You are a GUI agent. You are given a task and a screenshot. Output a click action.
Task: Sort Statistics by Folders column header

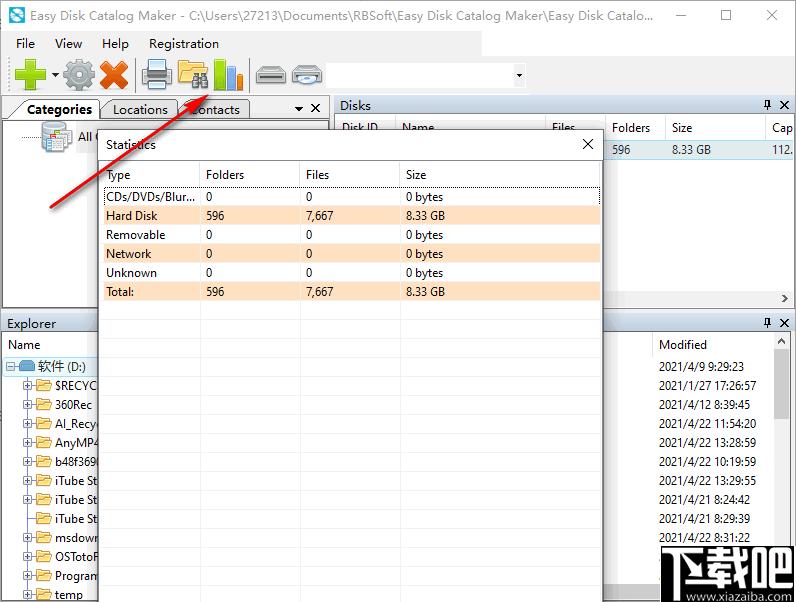[x=249, y=175]
